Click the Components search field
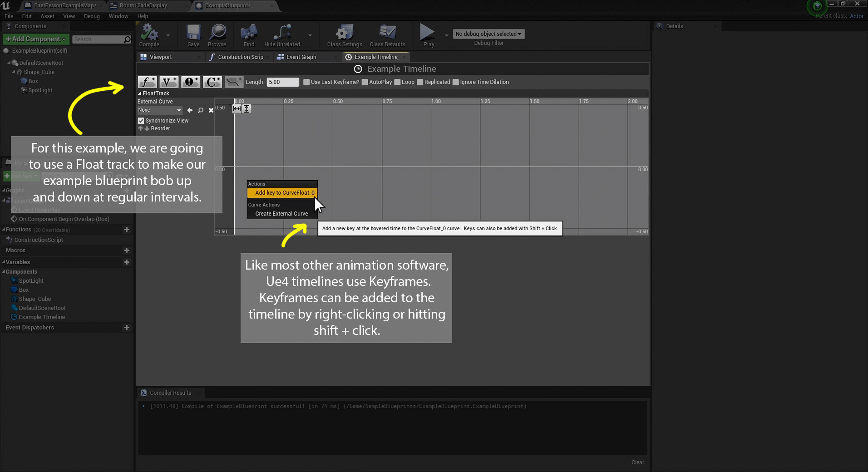This screenshot has width=868, height=472. point(98,39)
